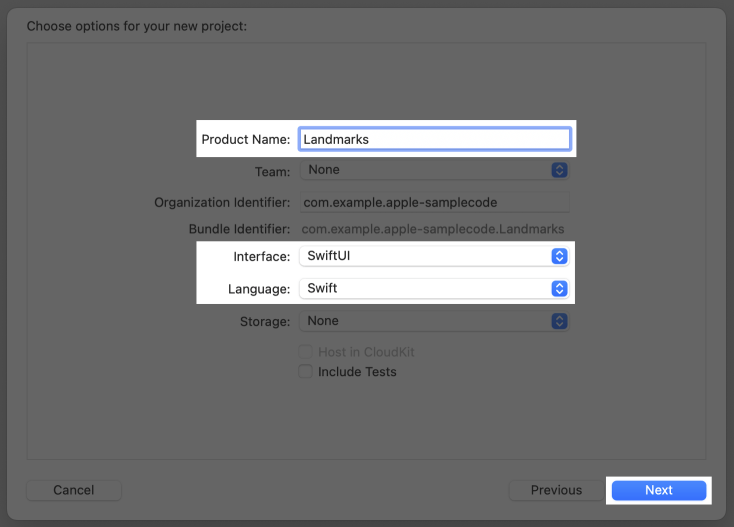The width and height of the screenshot is (734, 527).
Task: Toggle the Host in CloudKit checkbox
Action: pos(306,352)
